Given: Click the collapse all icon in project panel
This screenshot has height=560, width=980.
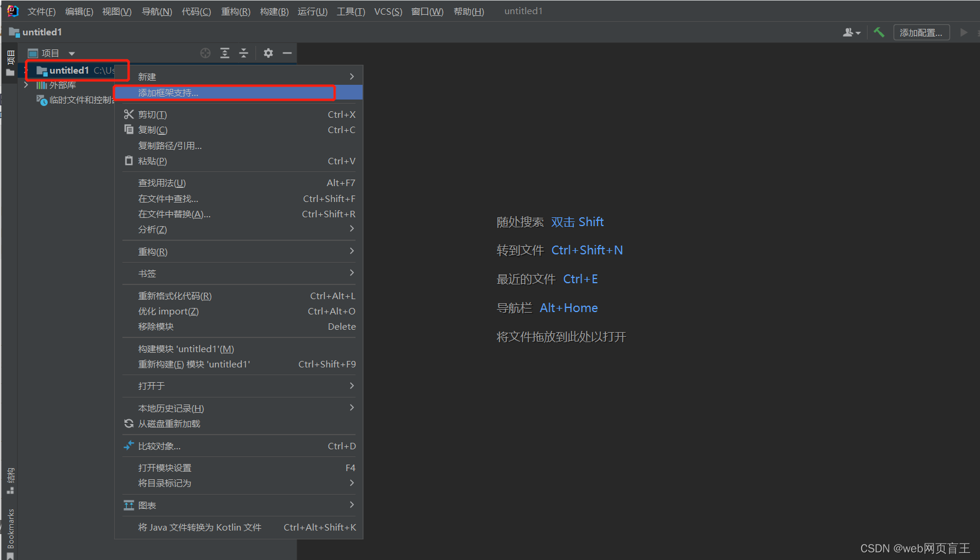Looking at the screenshot, I should click(244, 53).
